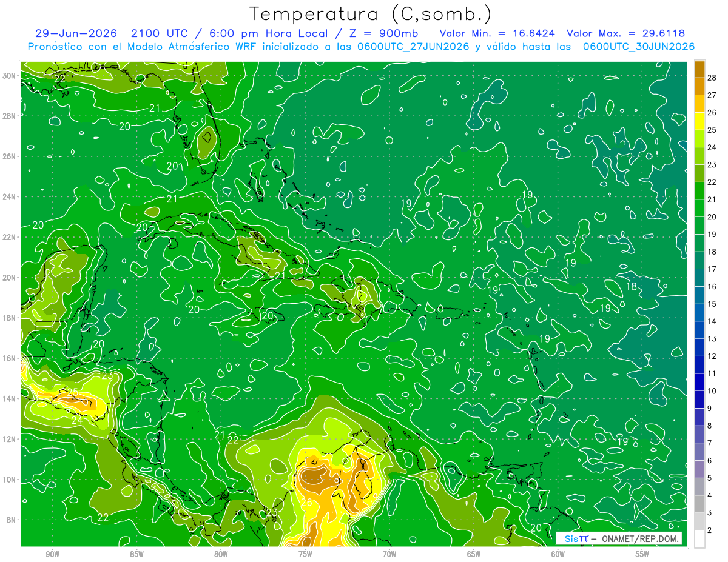Screen dimensions: 728x562
Task: Click the 27 label on the color scale
Action: [x=712, y=95]
